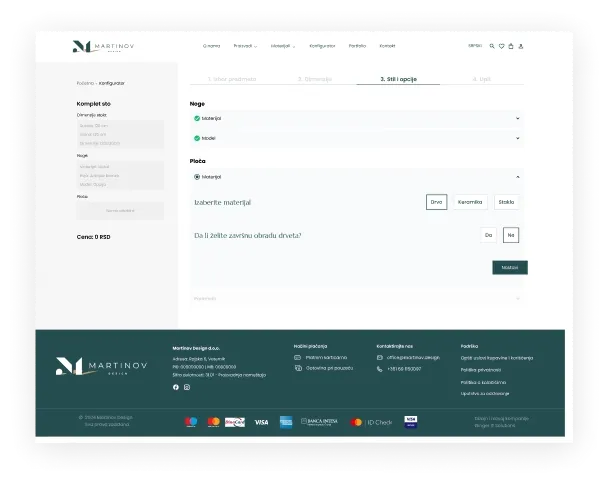The width and height of the screenshot is (609, 483).
Task: Click the phone icon in footer
Action: pos(379,369)
